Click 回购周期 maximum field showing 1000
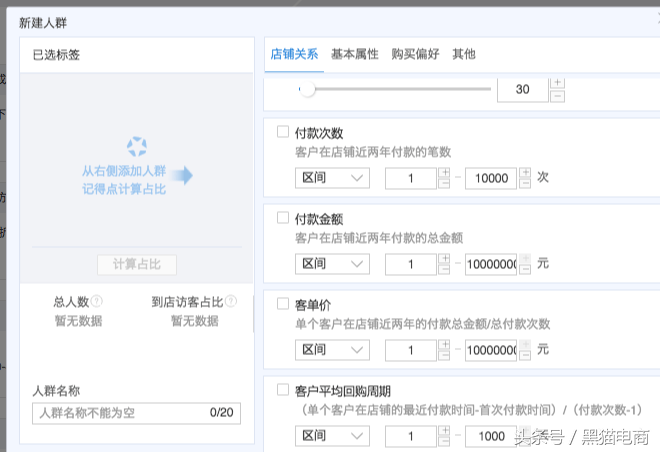 (491, 436)
